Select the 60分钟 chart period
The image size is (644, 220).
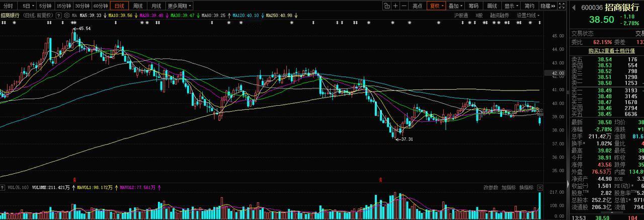point(101,6)
